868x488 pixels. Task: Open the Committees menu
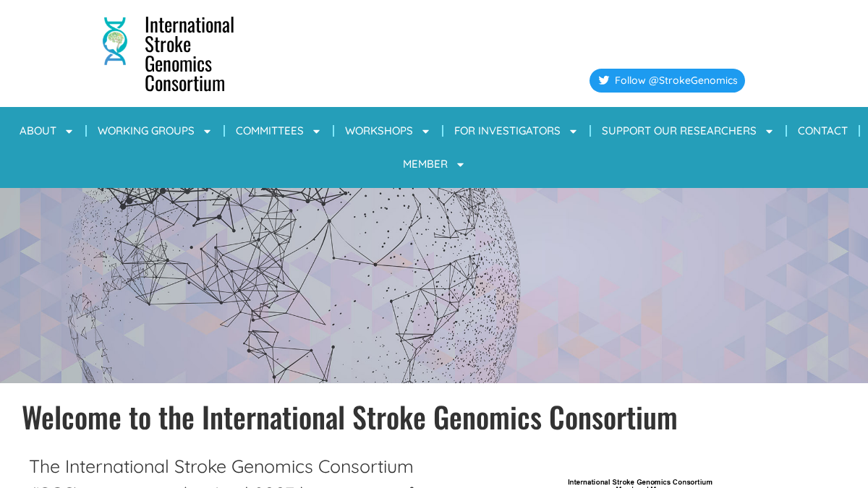point(270,131)
